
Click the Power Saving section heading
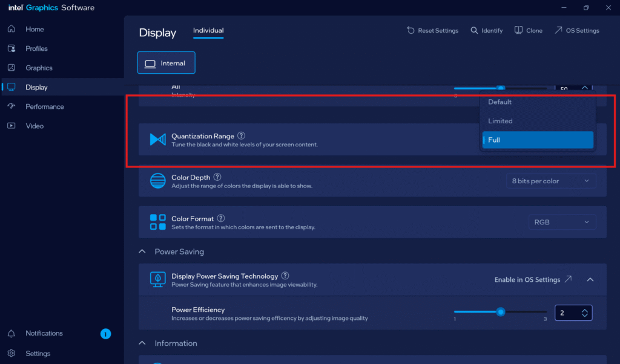pos(179,252)
